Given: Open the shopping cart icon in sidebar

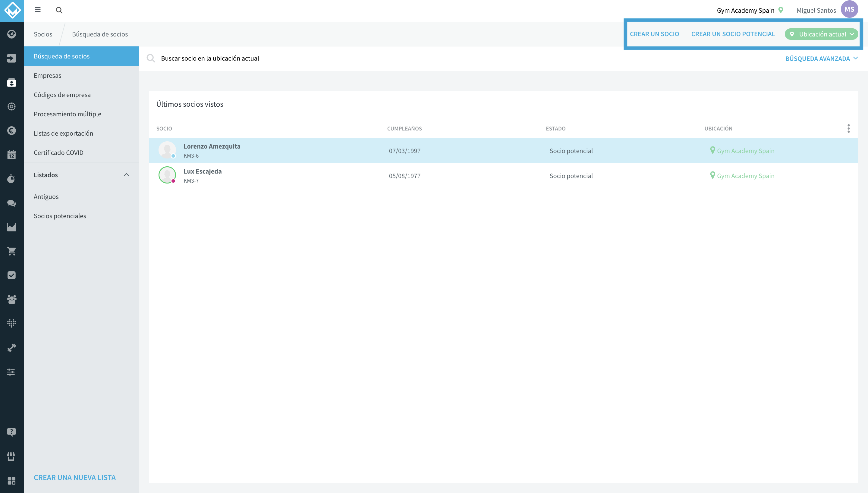Looking at the screenshot, I should click(11, 251).
